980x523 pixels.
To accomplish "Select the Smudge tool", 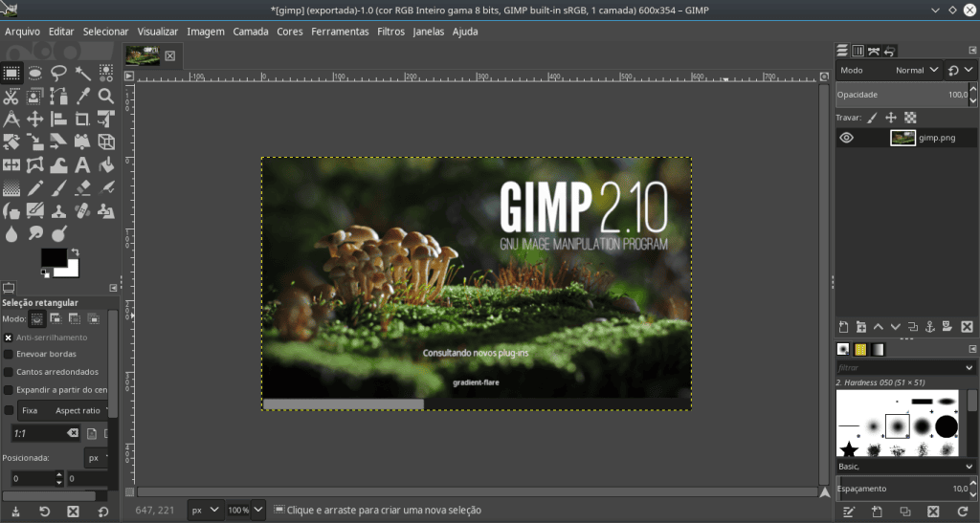I will 35,234.
